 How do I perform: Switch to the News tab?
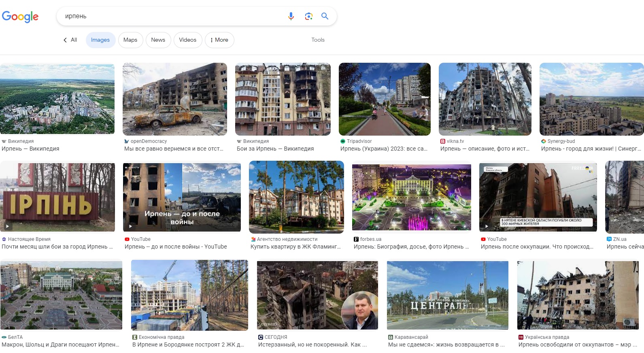pos(158,40)
